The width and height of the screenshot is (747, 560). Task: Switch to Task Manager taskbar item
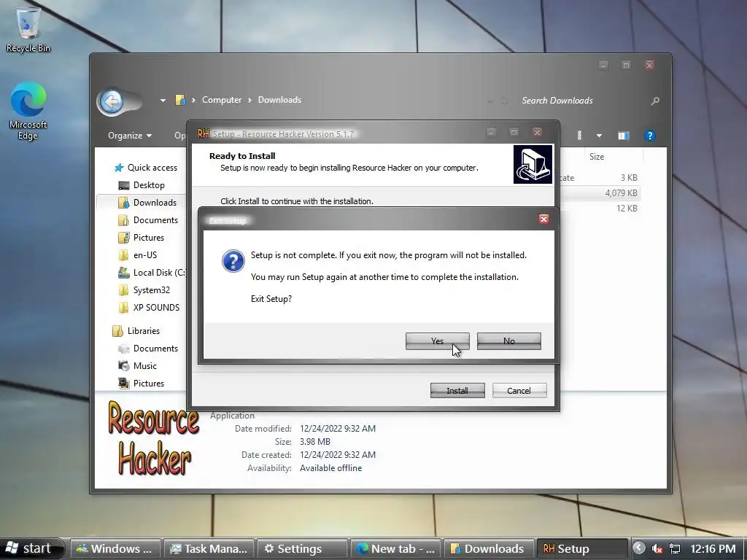click(209, 549)
